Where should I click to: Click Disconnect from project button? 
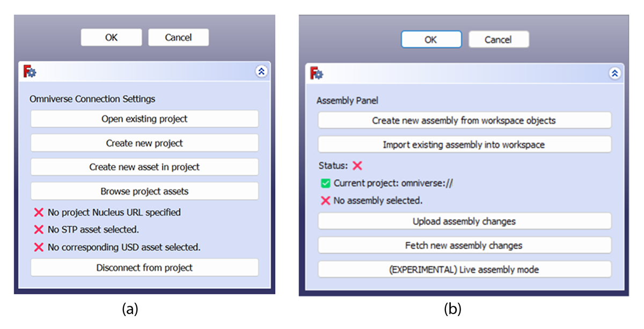144,267
